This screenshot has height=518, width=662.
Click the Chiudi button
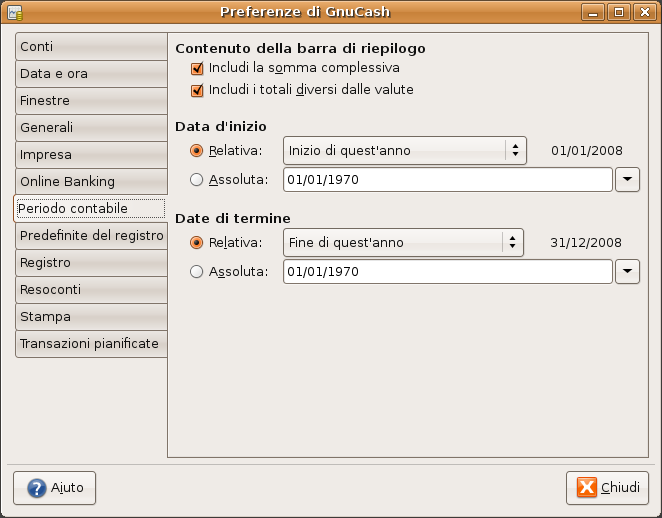(607, 488)
